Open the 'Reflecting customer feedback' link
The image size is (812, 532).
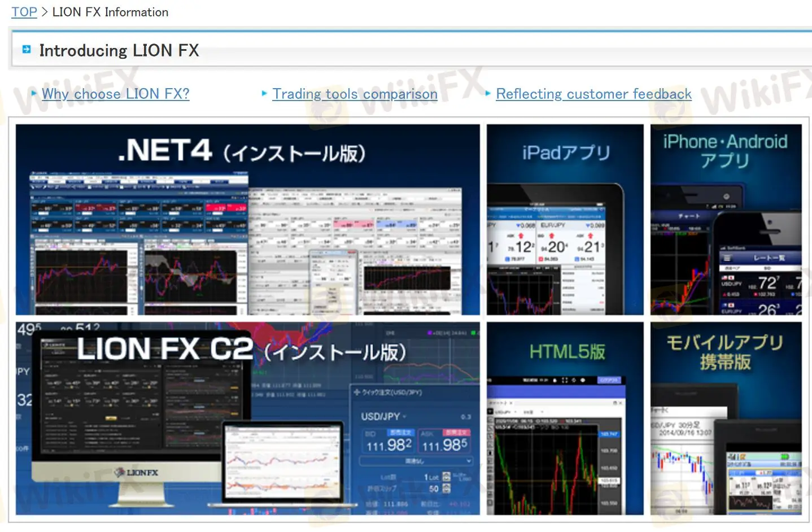click(x=593, y=94)
